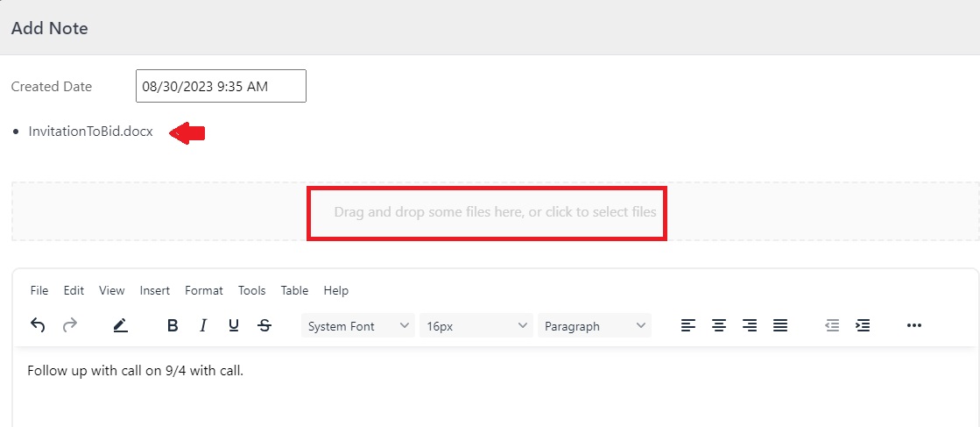
Task: Show more toolbar options ellipsis
Action: tap(913, 325)
